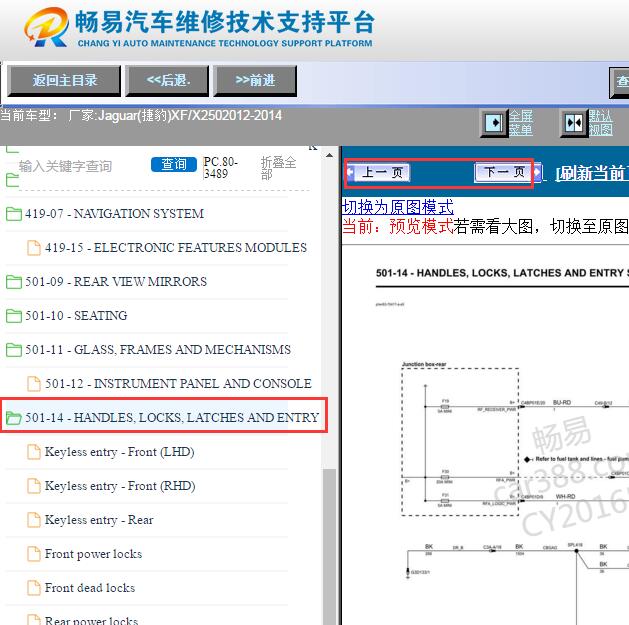Click the open folder icon of 501-14
Viewport: 629px width, 625px height.
tap(14, 418)
